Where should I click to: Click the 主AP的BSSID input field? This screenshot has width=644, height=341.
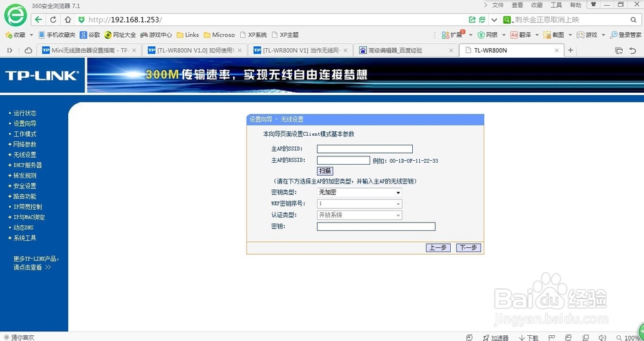pos(343,160)
